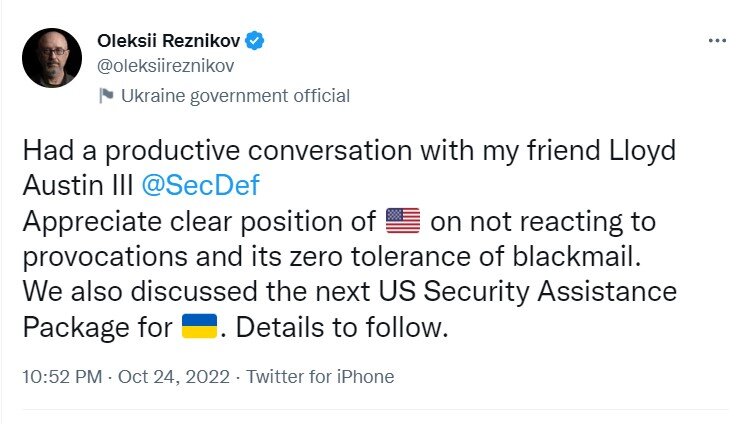742x424 pixels.
Task: Click the gray government flag icon
Action: (106, 96)
